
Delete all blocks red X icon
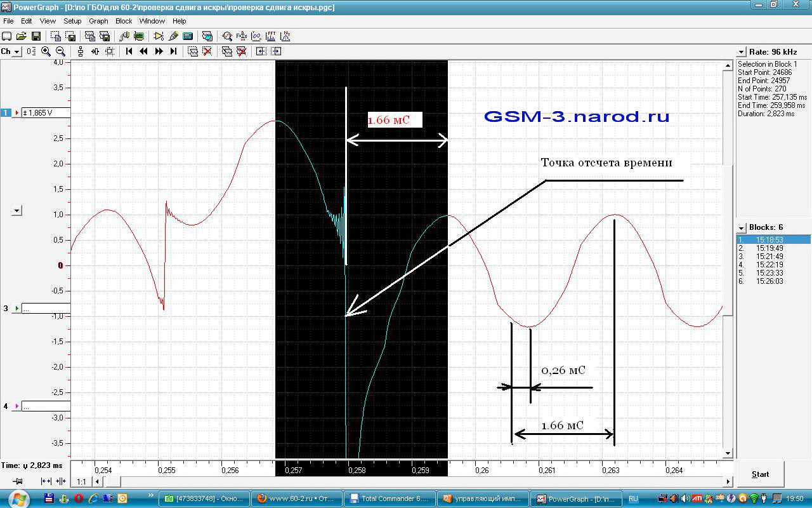pos(241,51)
